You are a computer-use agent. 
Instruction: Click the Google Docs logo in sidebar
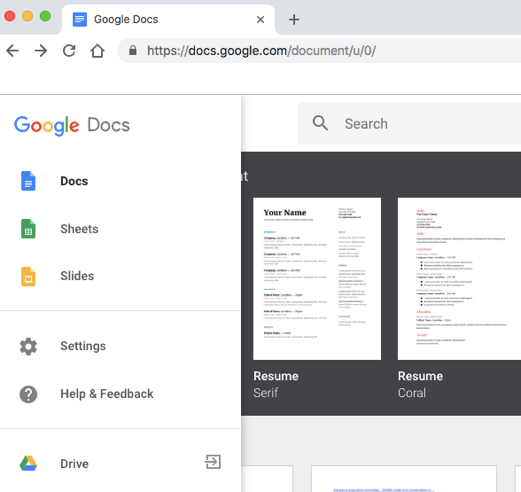(72, 125)
